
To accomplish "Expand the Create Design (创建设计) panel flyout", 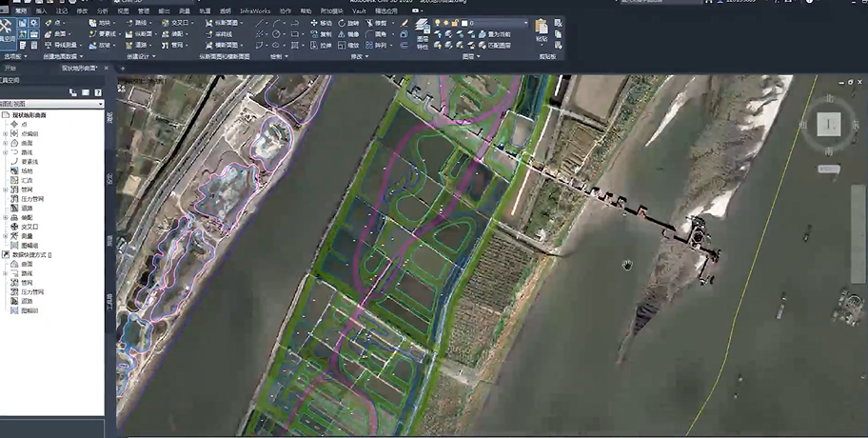I will pos(141,56).
